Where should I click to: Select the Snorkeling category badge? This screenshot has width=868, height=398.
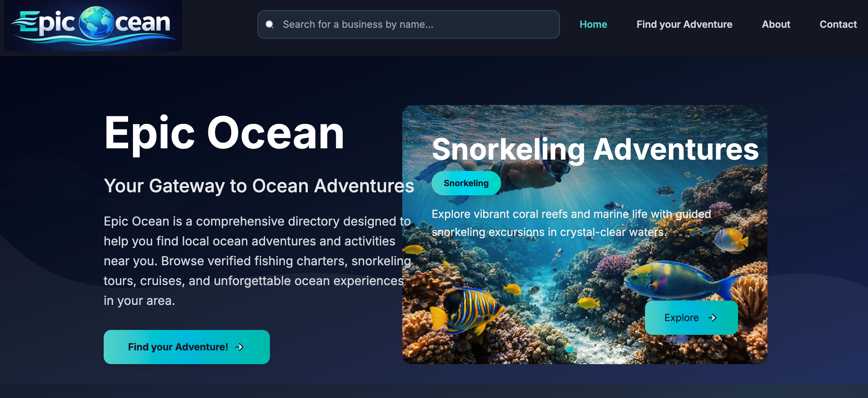[466, 183]
